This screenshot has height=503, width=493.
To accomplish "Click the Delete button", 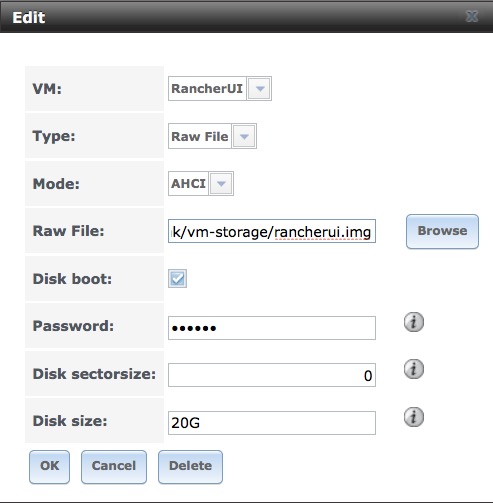I will (x=190, y=467).
